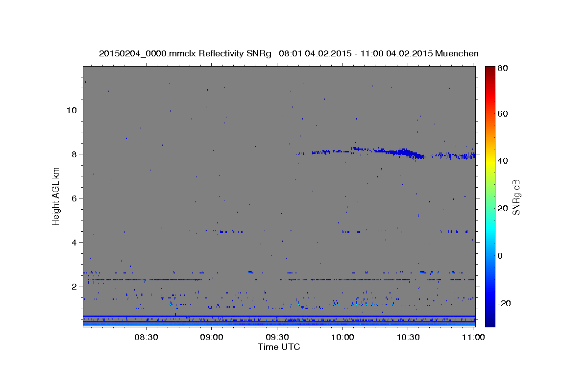Click the 10:30 time tick label

pyautogui.click(x=408, y=337)
